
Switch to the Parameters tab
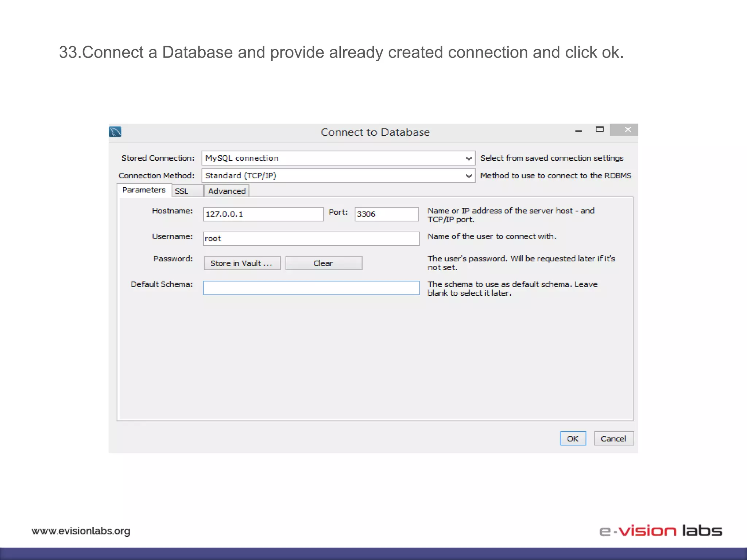144,190
